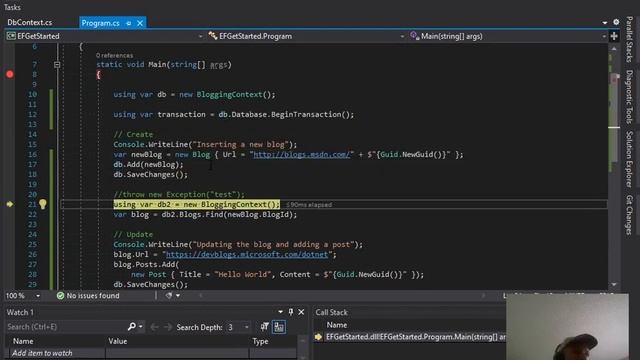
Task: Open the editor tab options gear
Action: [616, 22]
